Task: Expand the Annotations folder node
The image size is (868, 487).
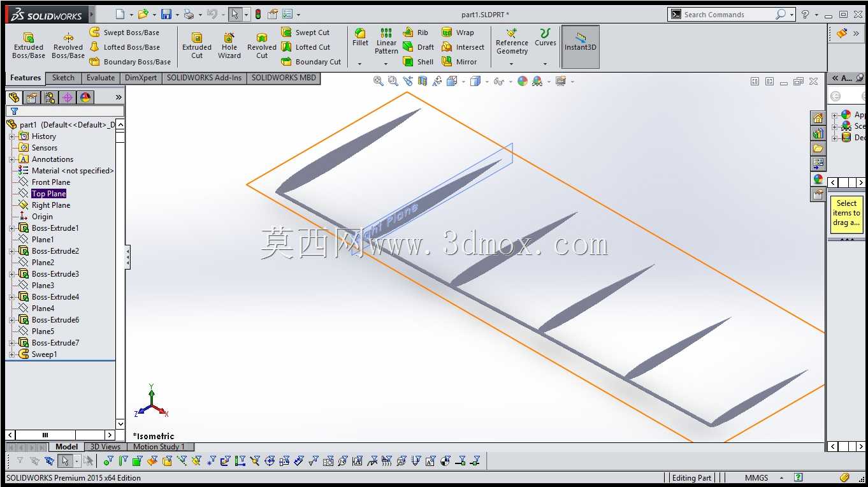Action: point(11,159)
